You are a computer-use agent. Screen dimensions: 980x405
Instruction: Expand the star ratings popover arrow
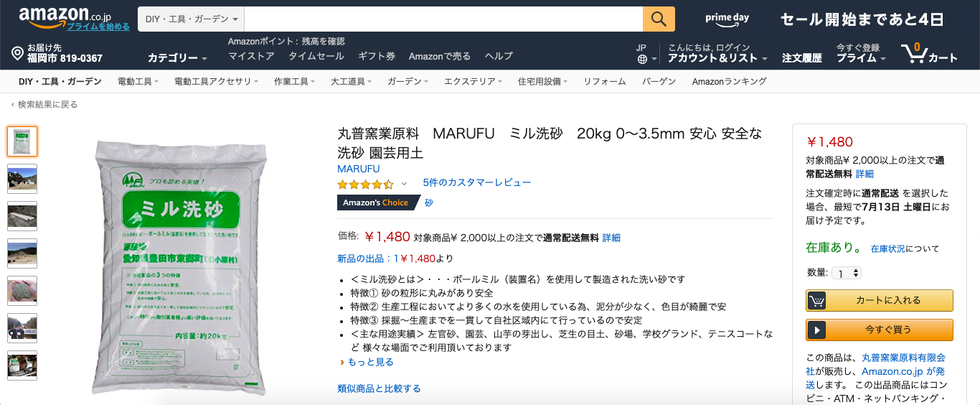(x=404, y=184)
